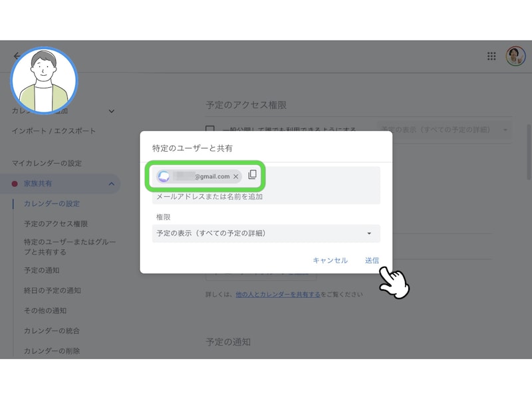
Task: Select 予定のアクセス権限 sidebar item
Action: click(56, 224)
